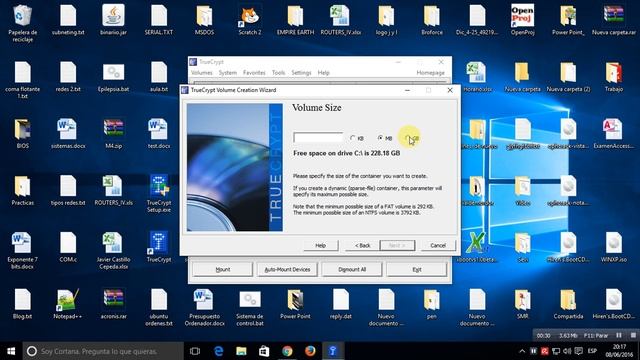This screenshot has width=640, height=360.
Task: Select the ROUTERS_IV.xlsx Excel icon
Action: 341,20
